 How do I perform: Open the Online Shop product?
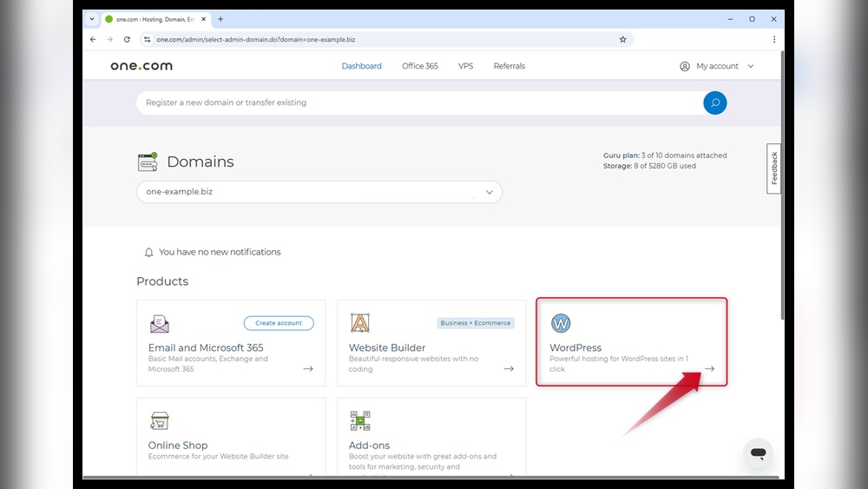231,436
